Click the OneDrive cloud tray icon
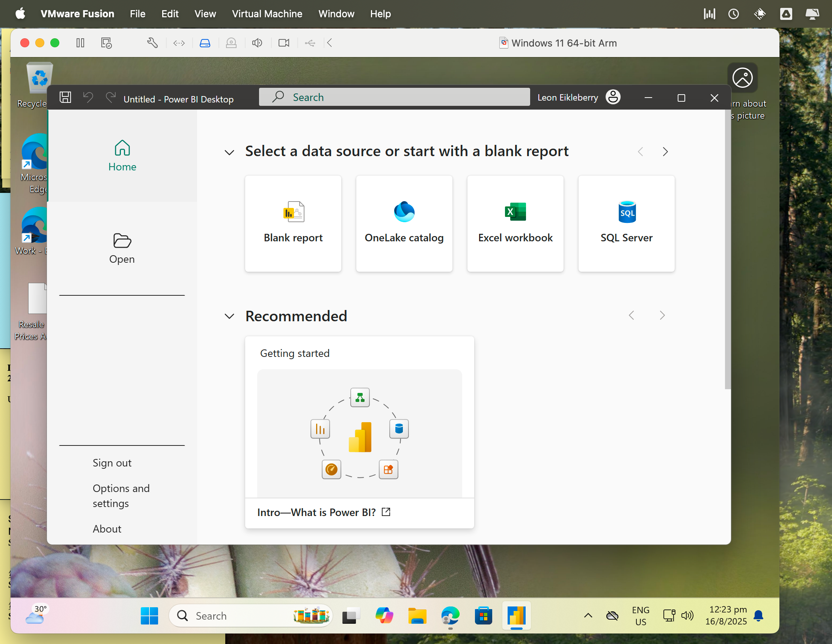The image size is (832, 644). tap(612, 615)
